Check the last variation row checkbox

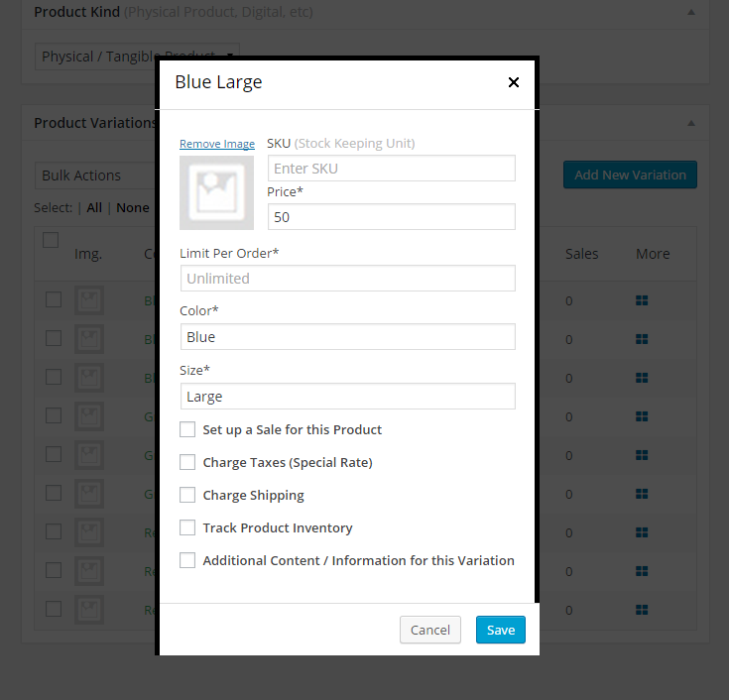pos(54,609)
